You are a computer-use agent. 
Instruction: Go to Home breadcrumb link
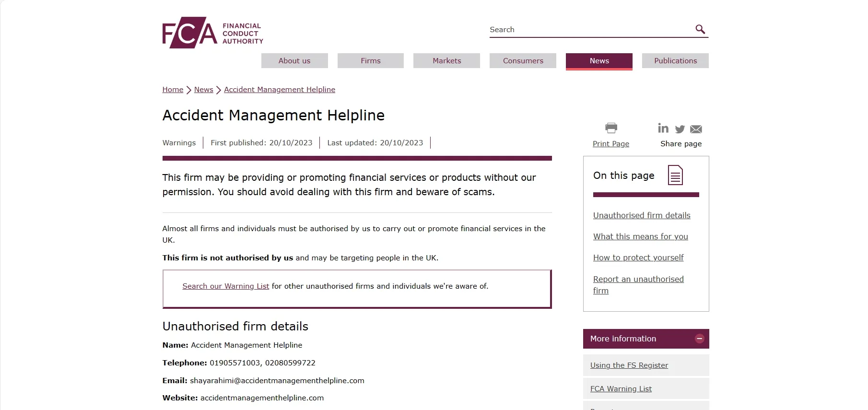pos(173,90)
